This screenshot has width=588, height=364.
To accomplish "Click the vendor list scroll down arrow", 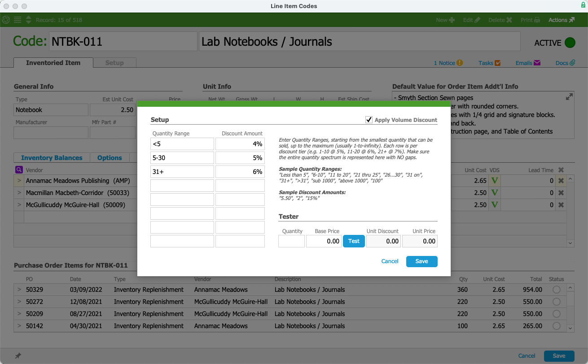I will point(570,243).
